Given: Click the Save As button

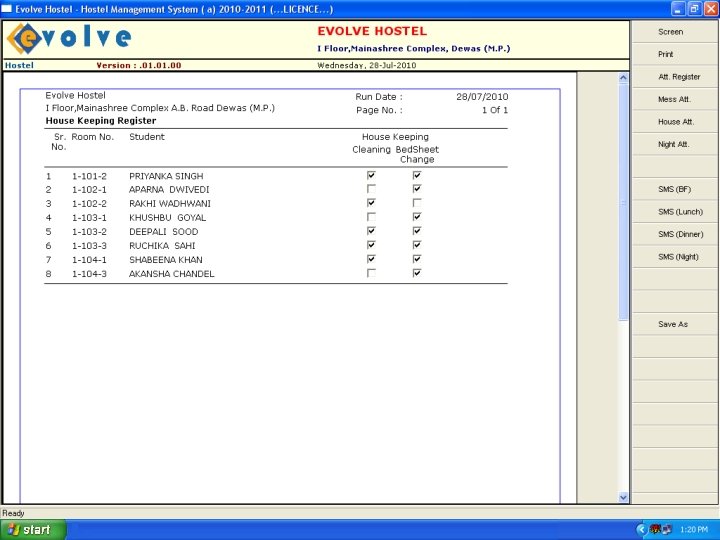Looking at the screenshot, I should coord(675,324).
